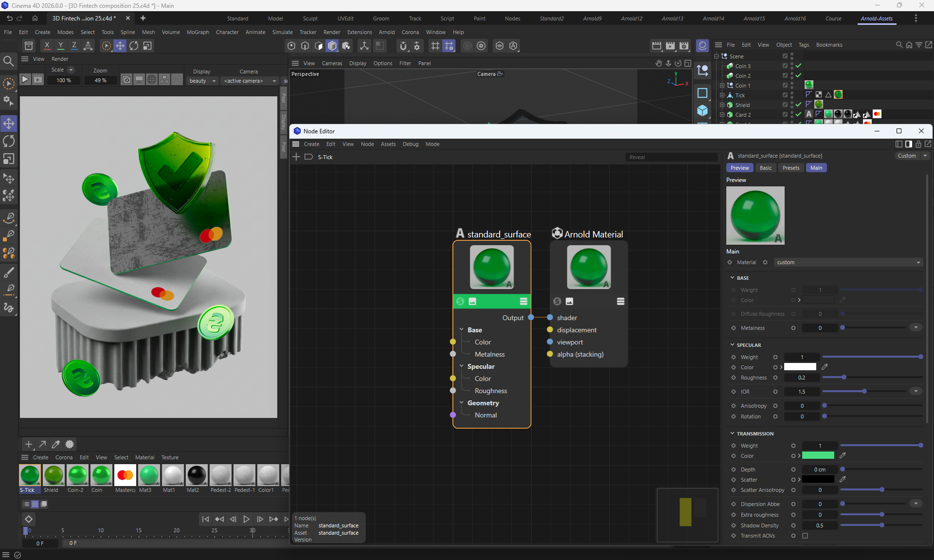
Task: Select the Rotate tool in left toolbar
Action: pos(9,141)
